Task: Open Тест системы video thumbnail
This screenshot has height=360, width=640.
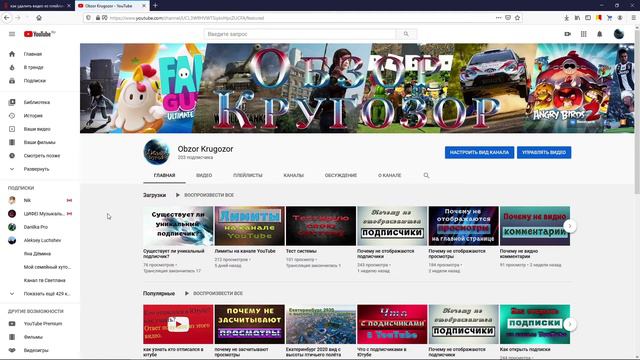Action: click(321, 226)
